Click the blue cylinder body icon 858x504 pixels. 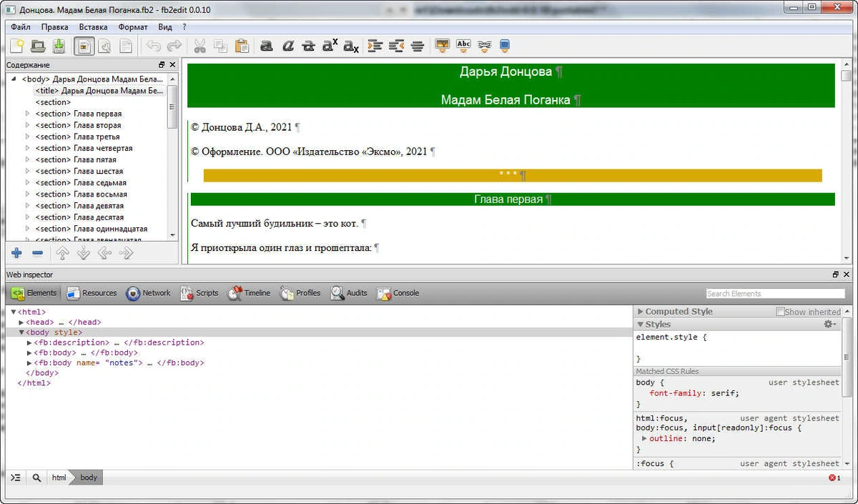tap(506, 46)
